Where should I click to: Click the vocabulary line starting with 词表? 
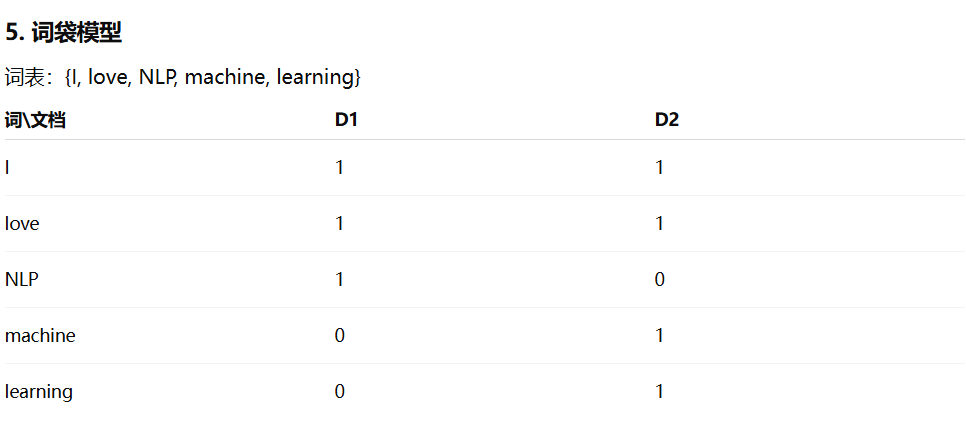(182, 77)
